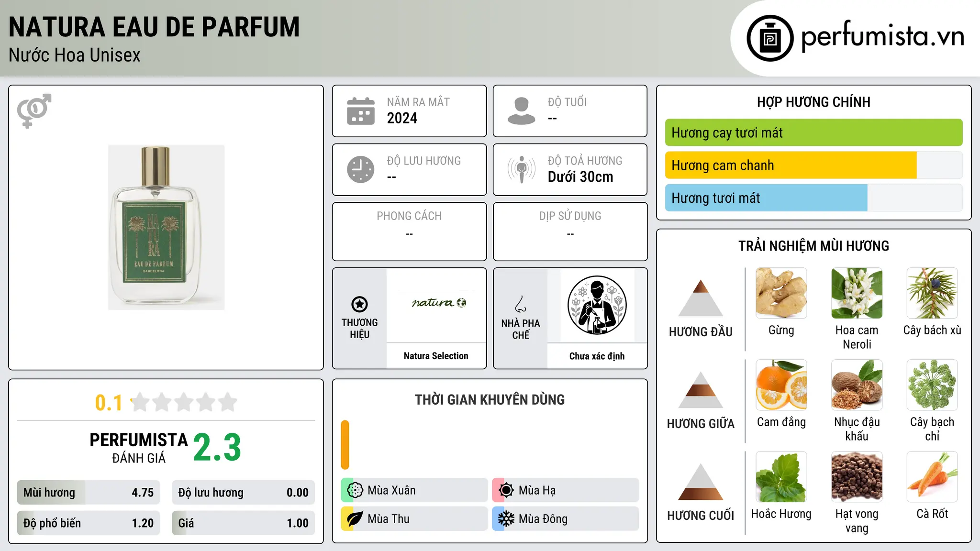Click the person icon beside Độ tuổi
The image size is (980, 551).
(x=521, y=111)
